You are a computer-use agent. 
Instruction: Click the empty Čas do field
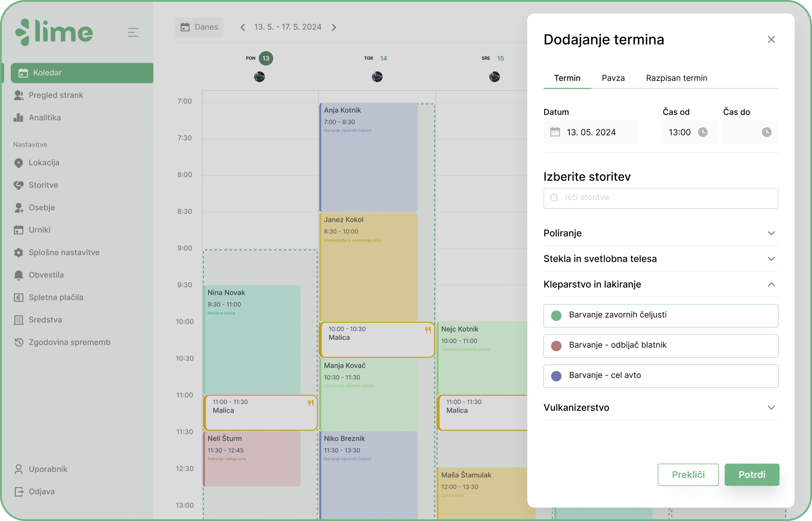tap(750, 132)
